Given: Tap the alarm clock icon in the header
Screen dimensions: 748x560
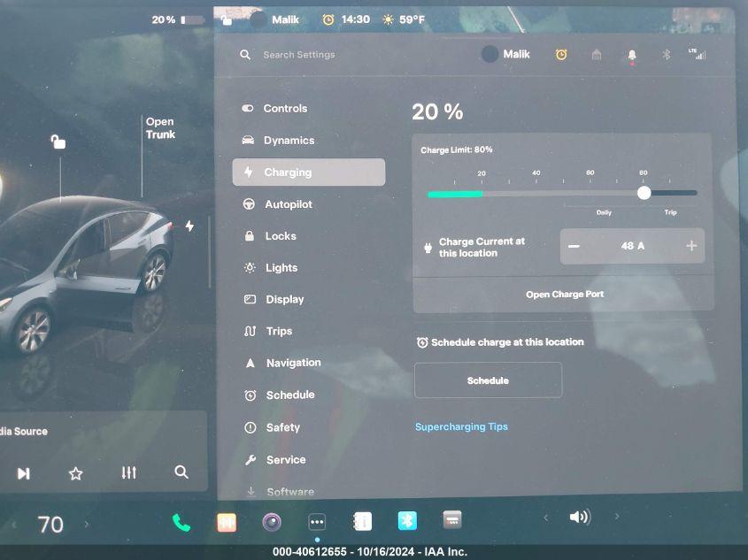Looking at the screenshot, I should [561, 54].
